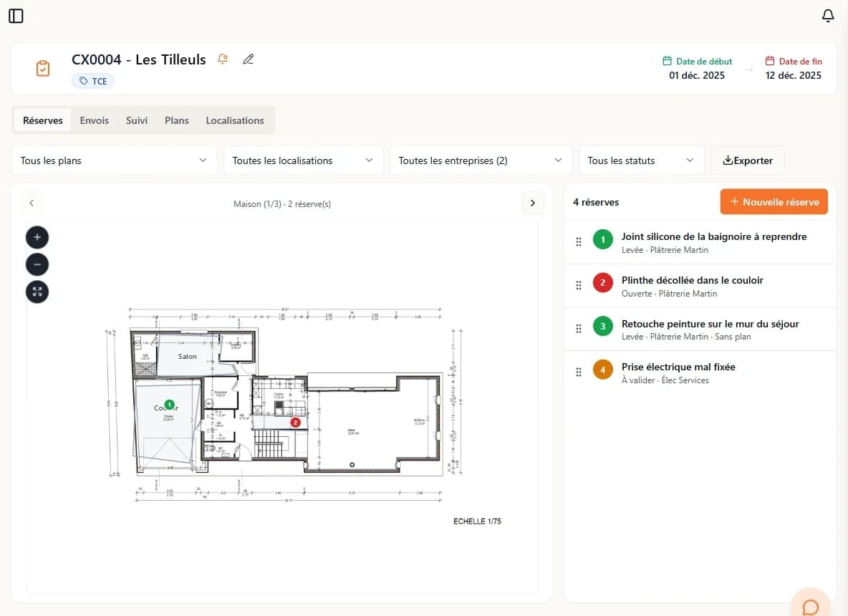Open reserve Retouche peinture sur le mur
The height and width of the screenshot is (616, 848).
(700, 329)
